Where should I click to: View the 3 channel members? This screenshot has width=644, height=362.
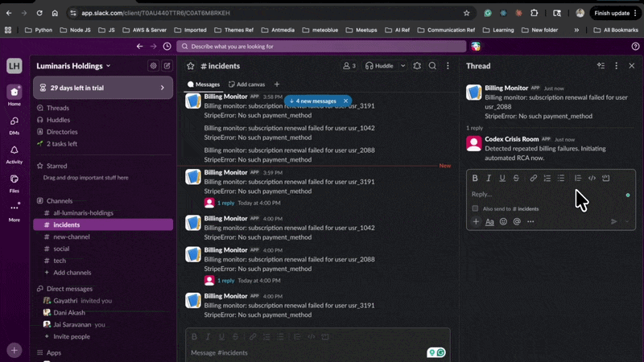pos(349,66)
